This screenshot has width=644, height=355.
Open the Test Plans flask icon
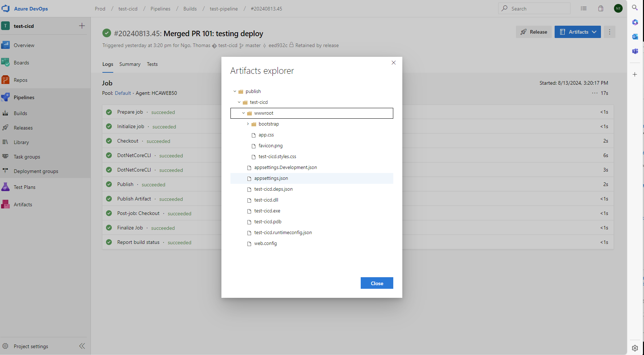click(5, 187)
